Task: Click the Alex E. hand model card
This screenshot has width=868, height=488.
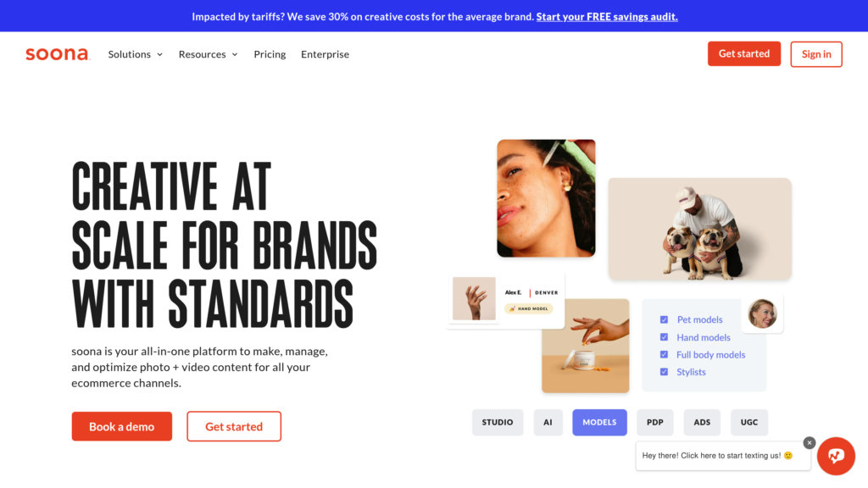Action: 506,300
